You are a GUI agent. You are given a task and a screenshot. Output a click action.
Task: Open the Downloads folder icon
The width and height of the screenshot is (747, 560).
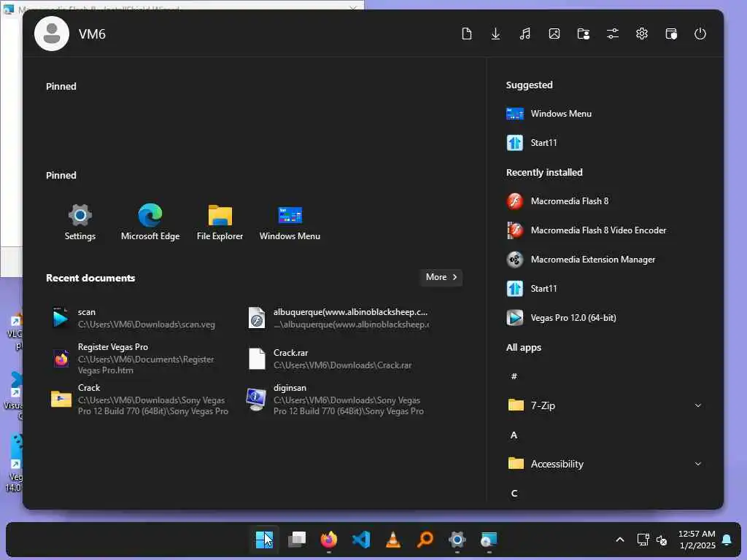click(495, 34)
